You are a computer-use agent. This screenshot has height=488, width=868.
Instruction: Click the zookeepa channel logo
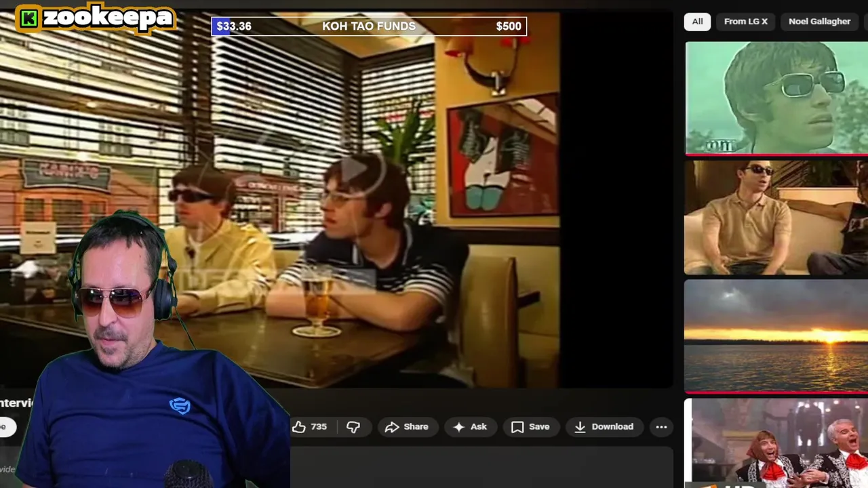coord(96,18)
